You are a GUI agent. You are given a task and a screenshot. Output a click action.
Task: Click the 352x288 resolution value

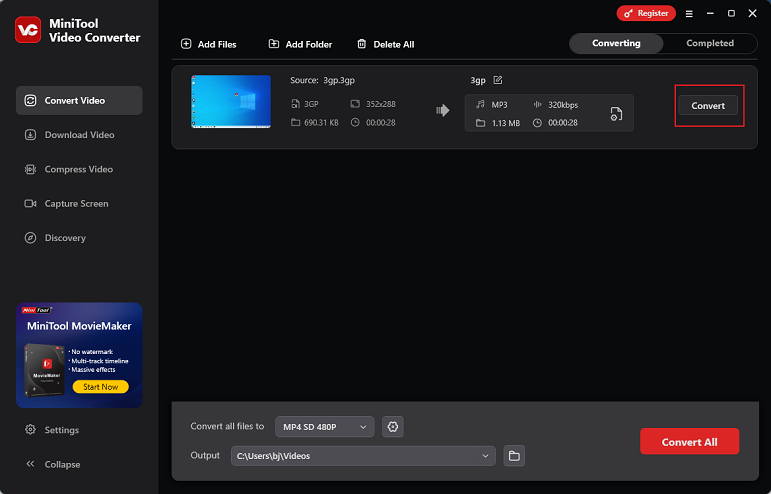[x=381, y=104]
